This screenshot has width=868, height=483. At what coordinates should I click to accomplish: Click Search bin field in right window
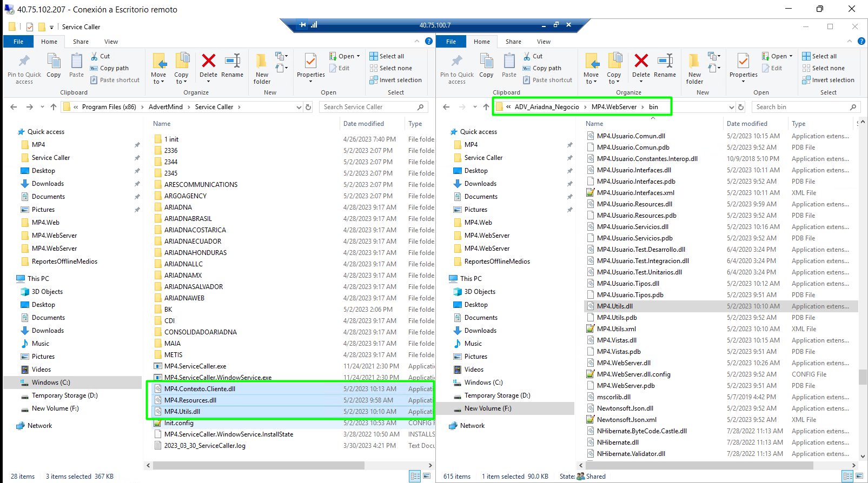[x=805, y=107]
